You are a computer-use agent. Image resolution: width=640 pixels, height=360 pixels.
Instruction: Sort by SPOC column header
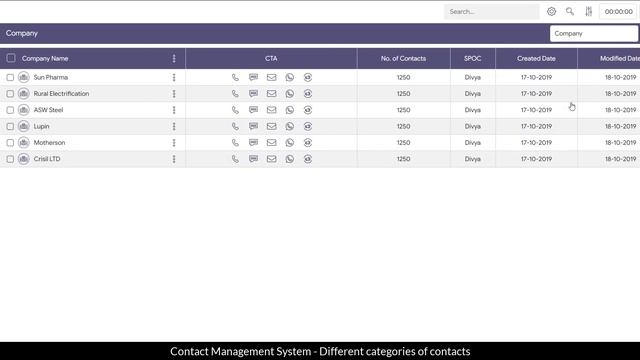point(473,58)
